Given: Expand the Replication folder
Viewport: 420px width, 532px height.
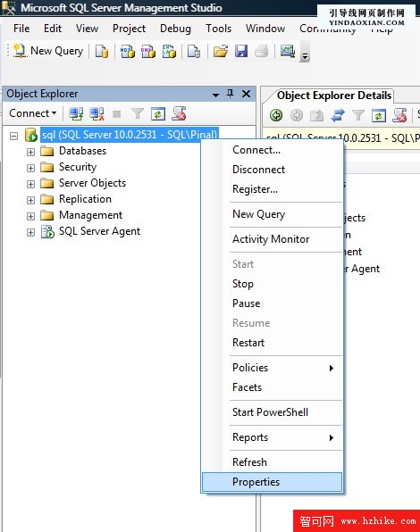Looking at the screenshot, I should [x=30, y=200].
